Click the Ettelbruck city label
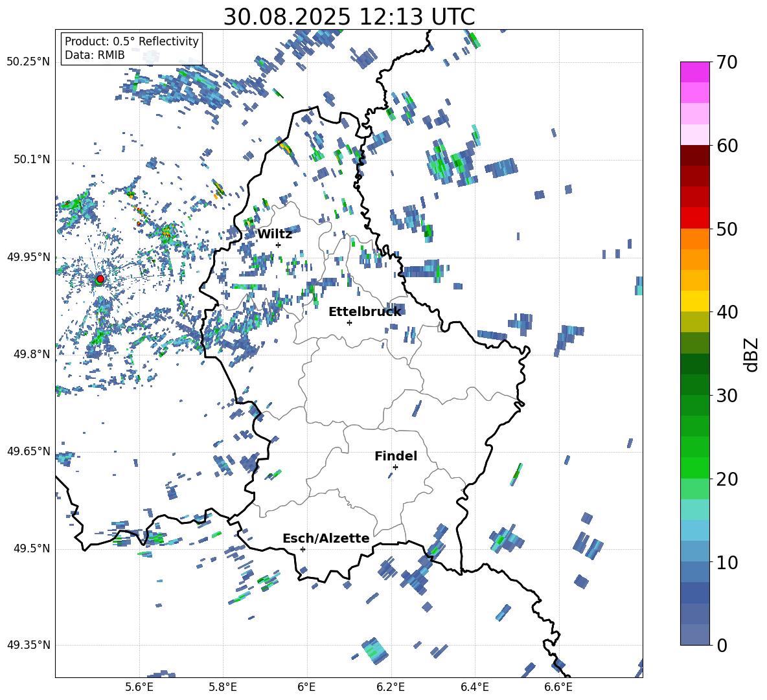 tap(365, 312)
